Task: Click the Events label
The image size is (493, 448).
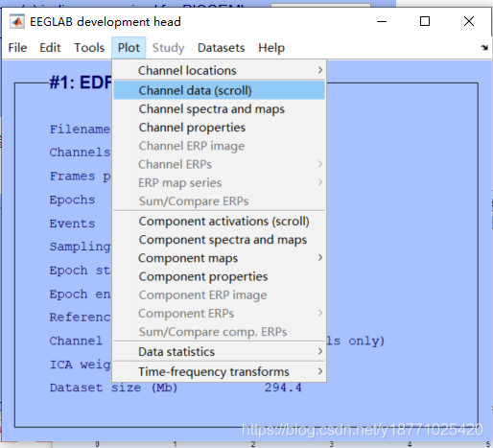Action: pos(72,224)
